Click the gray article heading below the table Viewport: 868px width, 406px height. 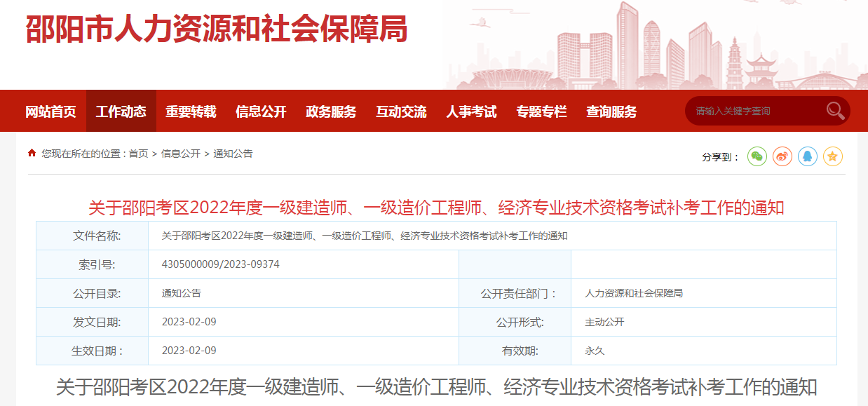point(436,387)
